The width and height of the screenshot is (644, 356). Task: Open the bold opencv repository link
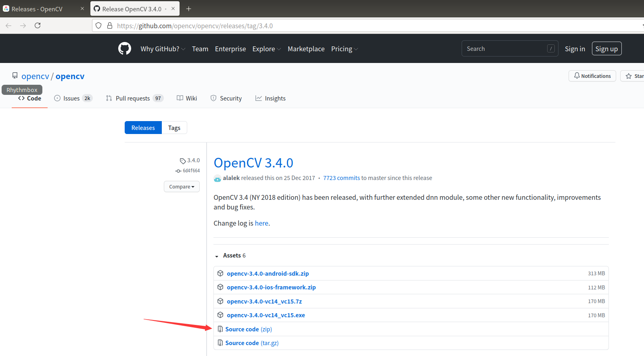70,76
